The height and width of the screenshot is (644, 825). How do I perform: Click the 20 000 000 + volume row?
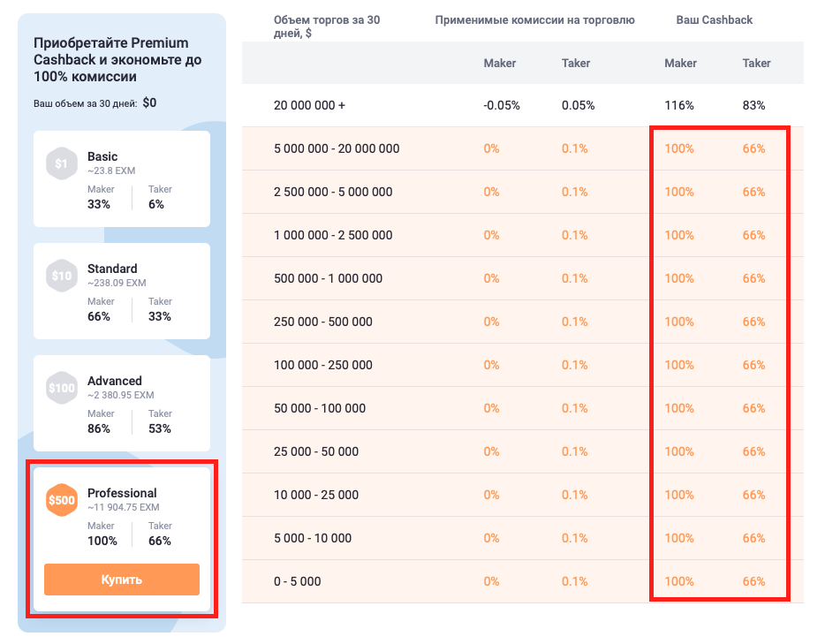pos(310,105)
